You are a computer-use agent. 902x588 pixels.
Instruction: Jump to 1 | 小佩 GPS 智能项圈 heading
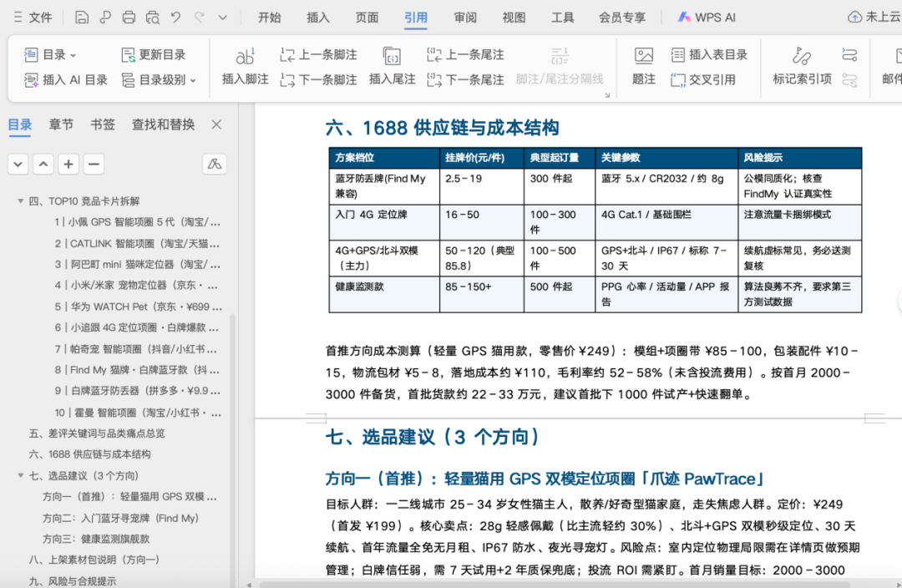click(137, 222)
